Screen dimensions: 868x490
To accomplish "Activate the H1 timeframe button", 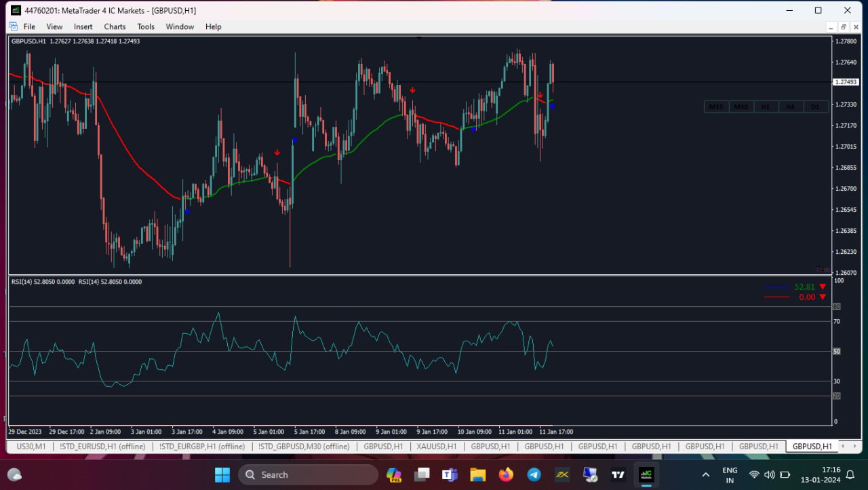I will 766,107.
